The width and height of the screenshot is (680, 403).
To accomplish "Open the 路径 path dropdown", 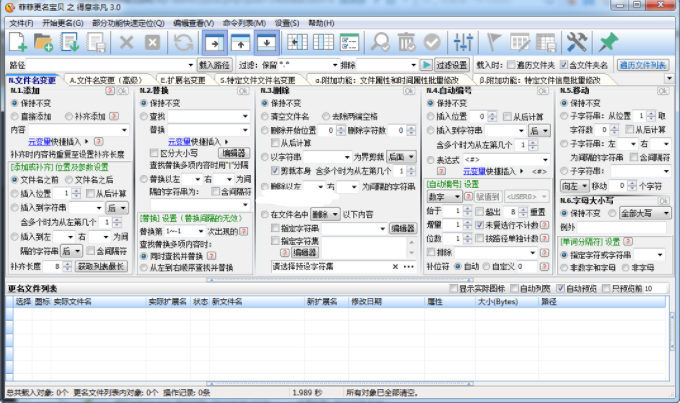I will (190, 65).
